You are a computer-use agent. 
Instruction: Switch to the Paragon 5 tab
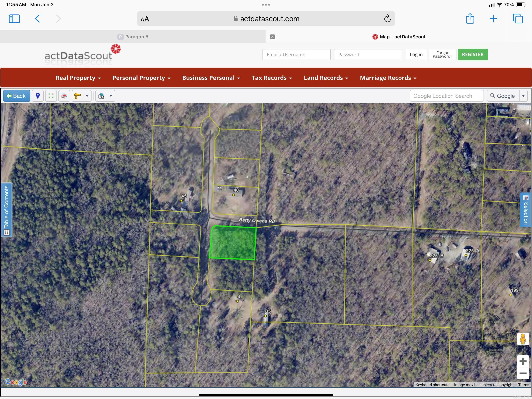[x=133, y=37]
